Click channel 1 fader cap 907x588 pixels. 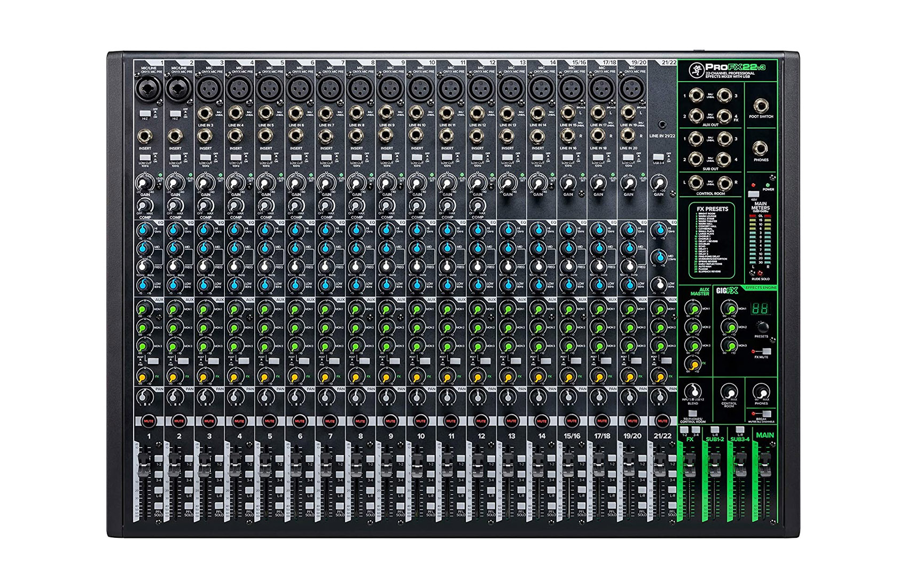point(144,464)
